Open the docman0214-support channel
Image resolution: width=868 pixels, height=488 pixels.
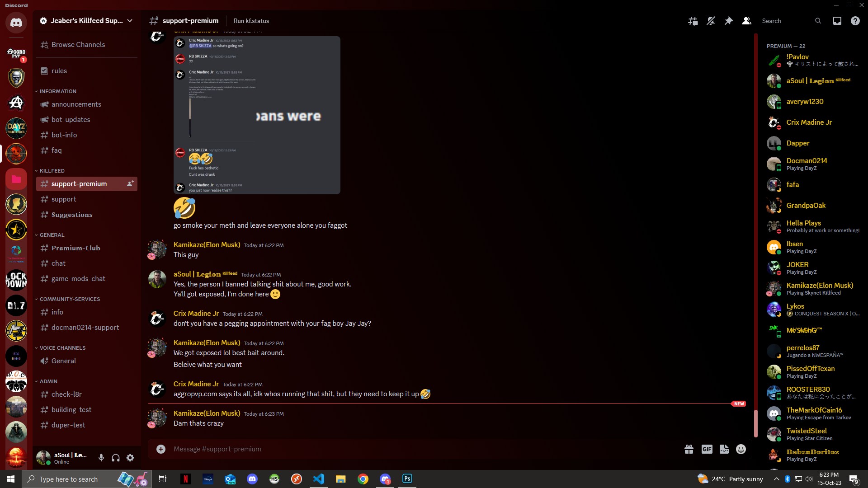point(87,328)
